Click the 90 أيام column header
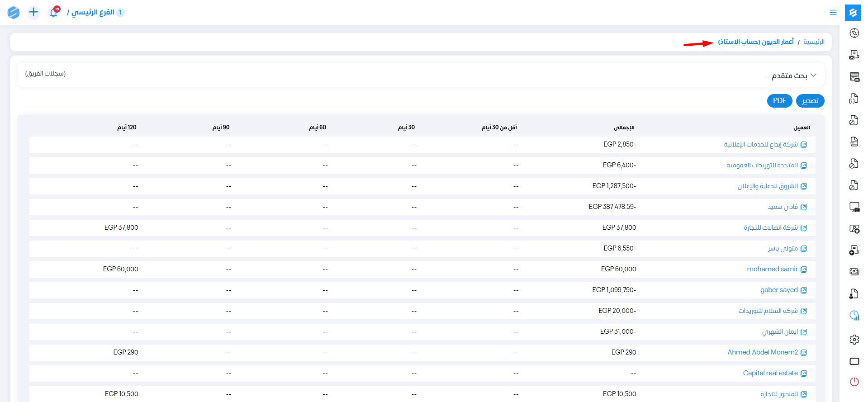 coord(221,128)
